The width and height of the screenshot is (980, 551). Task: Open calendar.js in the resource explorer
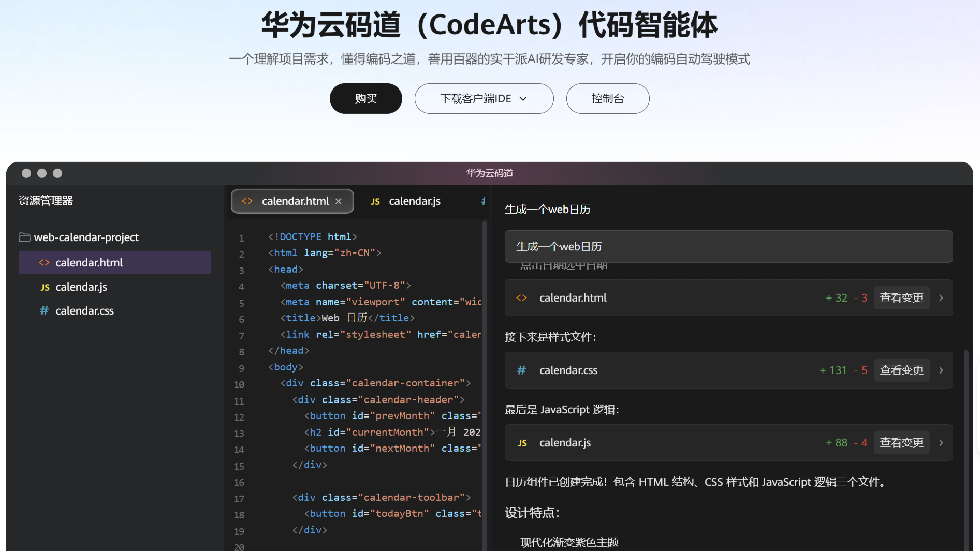tap(115, 287)
